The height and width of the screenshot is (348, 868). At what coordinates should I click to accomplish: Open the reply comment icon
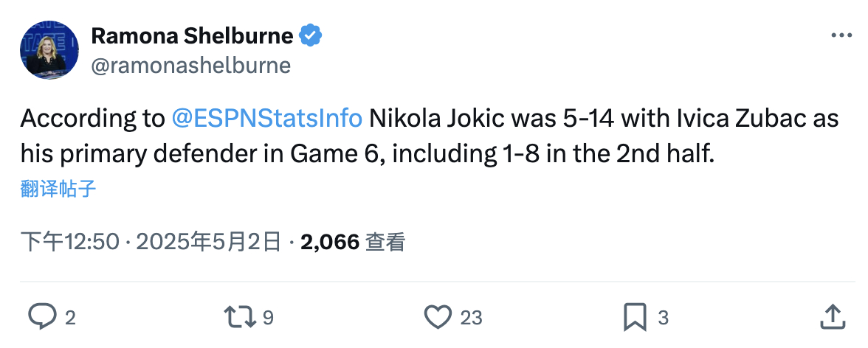(42, 317)
